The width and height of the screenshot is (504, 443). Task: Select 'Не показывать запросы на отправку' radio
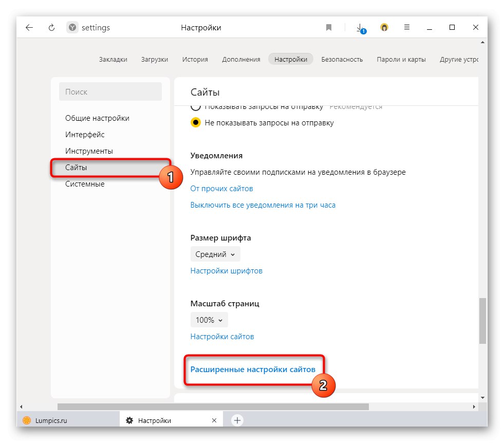(x=195, y=122)
